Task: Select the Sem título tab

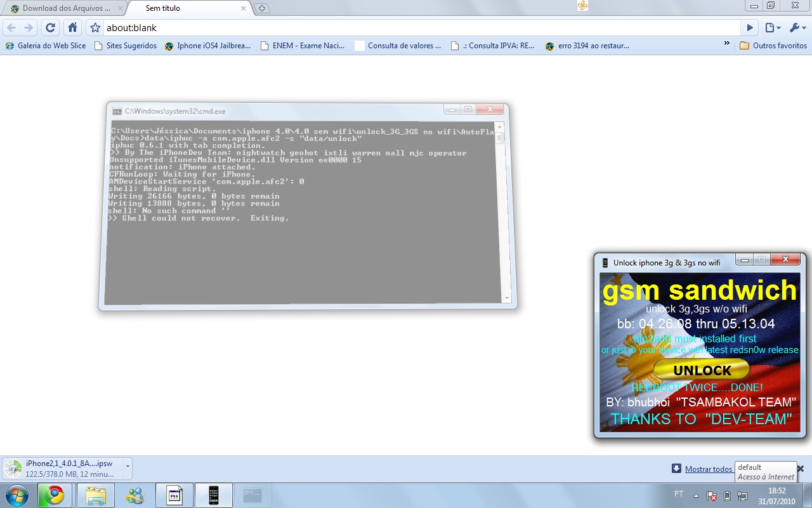Action: [x=162, y=8]
